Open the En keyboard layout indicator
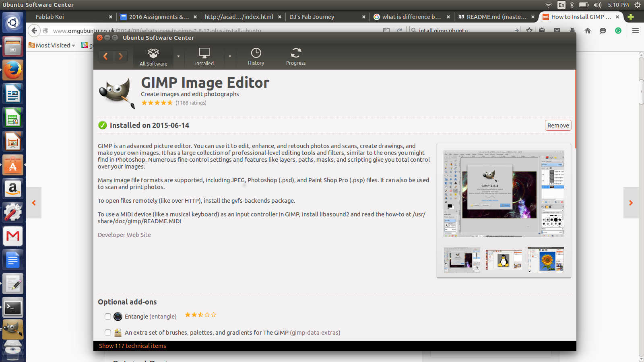This screenshot has width=644, height=362. pyautogui.click(x=561, y=5)
